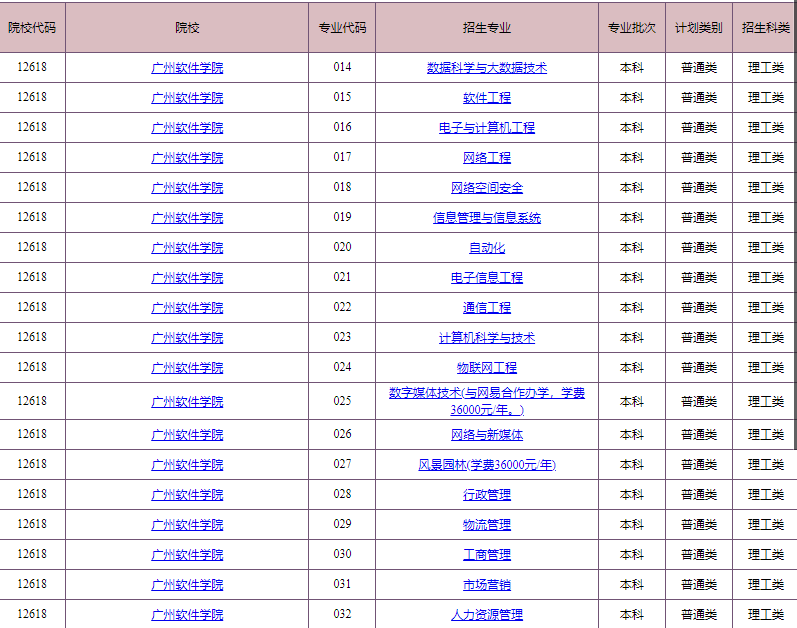Select the 专业批次 column header

[632, 27]
